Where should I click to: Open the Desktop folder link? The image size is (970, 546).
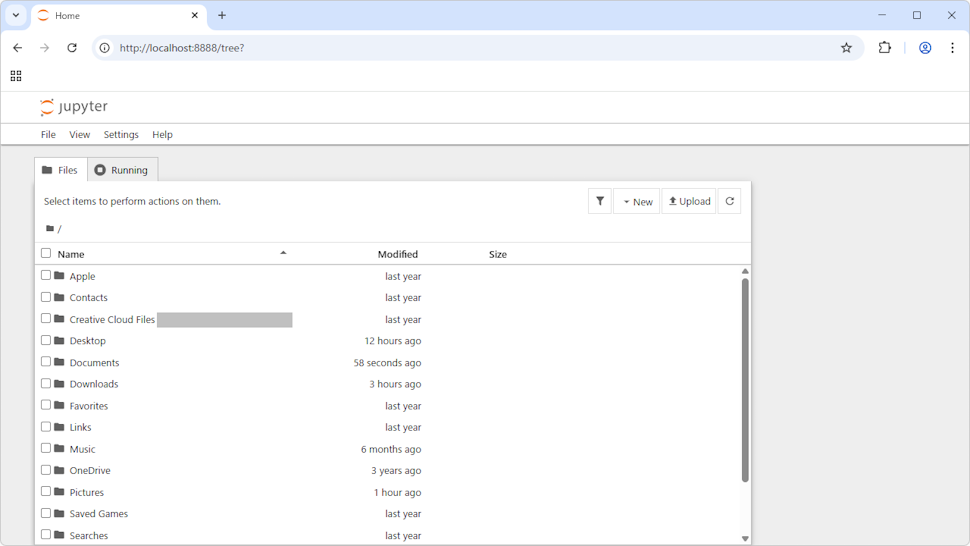pos(88,341)
